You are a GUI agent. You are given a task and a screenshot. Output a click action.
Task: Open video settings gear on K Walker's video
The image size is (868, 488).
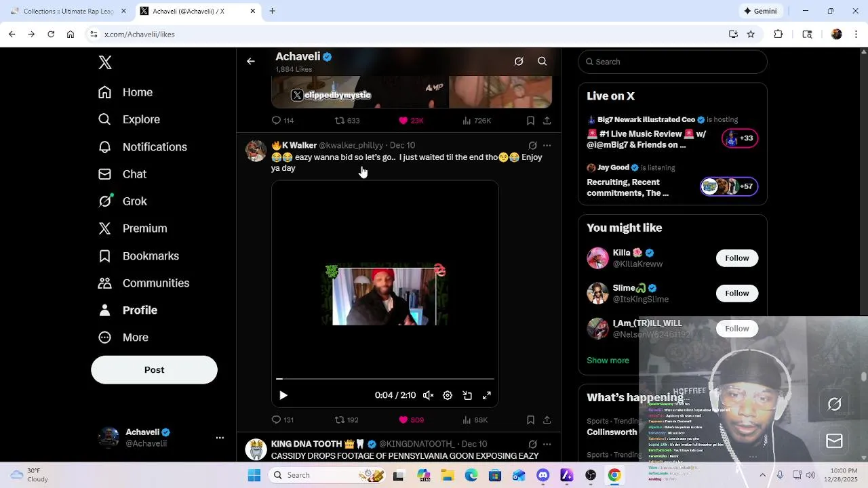[448, 396]
